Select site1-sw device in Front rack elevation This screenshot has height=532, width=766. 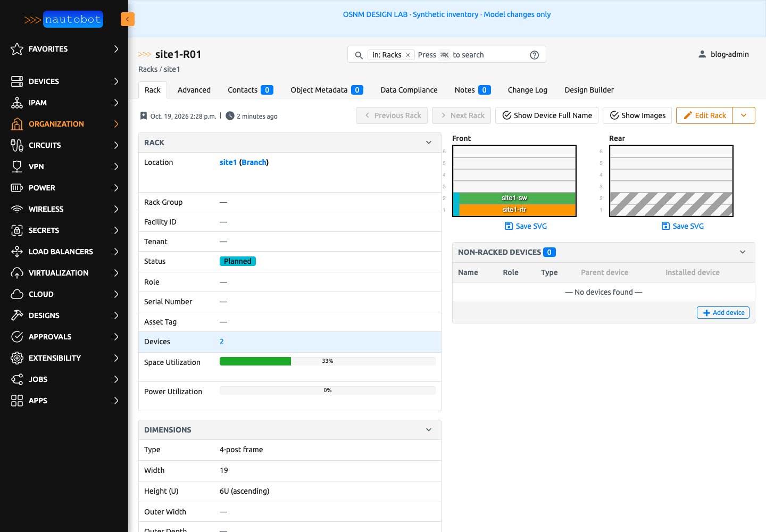coord(514,198)
